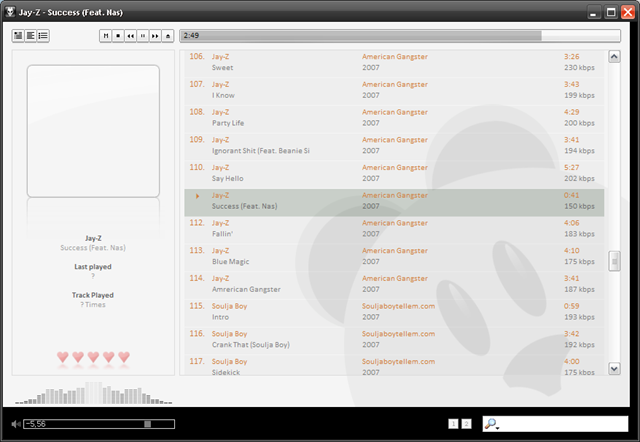
Task: Switch to the text-column layout view icon
Action: point(31,36)
